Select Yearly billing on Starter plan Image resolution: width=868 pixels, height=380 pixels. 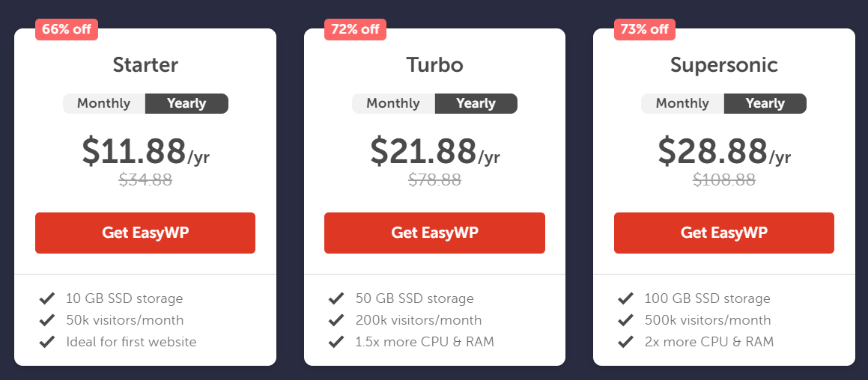[186, 103]
